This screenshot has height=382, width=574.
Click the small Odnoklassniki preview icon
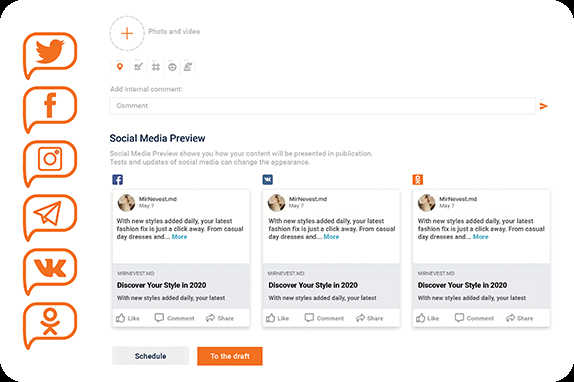pos(418,180)
